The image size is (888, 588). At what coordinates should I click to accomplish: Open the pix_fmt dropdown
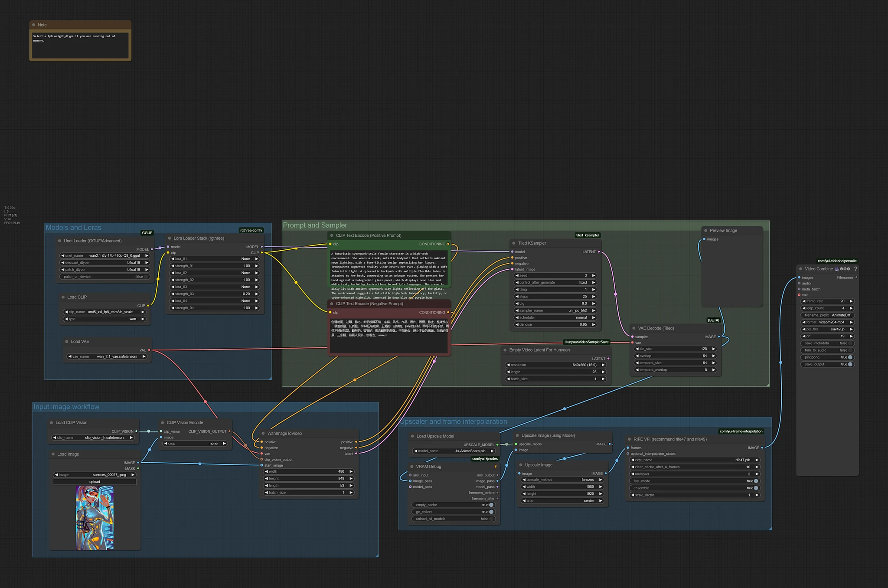click(x=827, y=329)
